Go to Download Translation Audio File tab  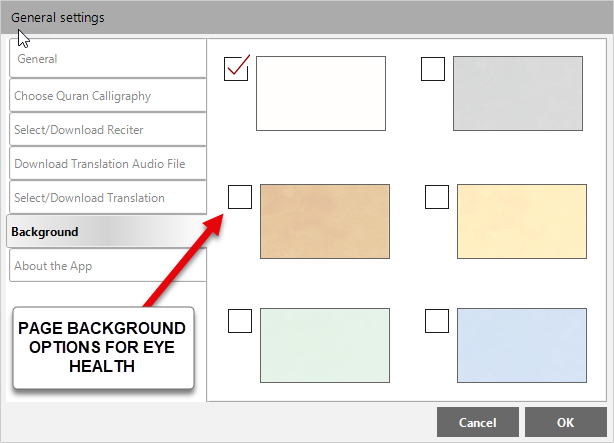[x=108, y=164]
